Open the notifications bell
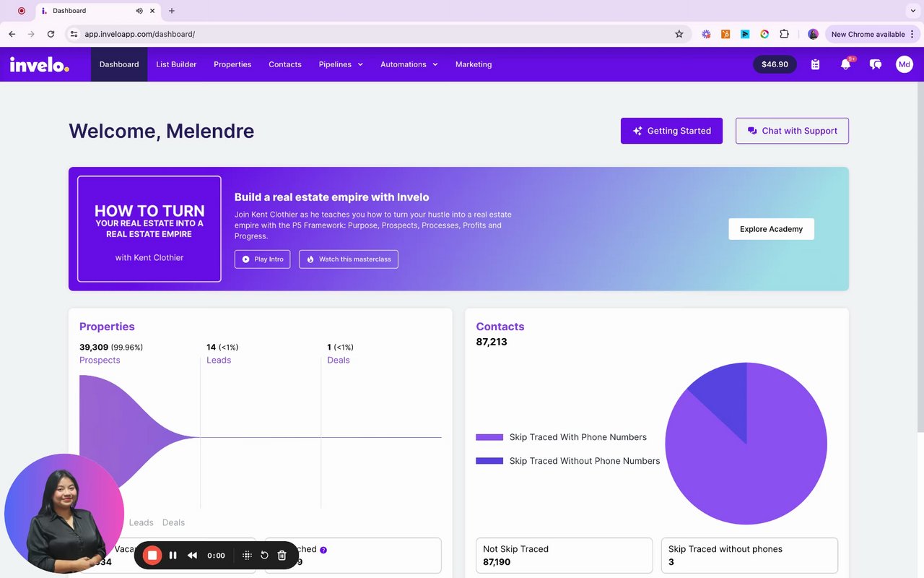The height and width of the screenshot is (578, 924). click(845, 64)
